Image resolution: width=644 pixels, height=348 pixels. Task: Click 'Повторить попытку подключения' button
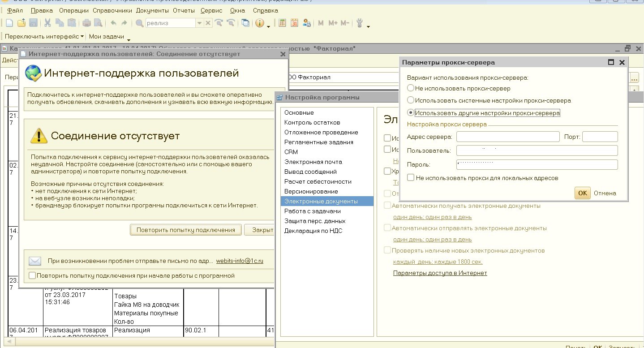pos(186,230)
